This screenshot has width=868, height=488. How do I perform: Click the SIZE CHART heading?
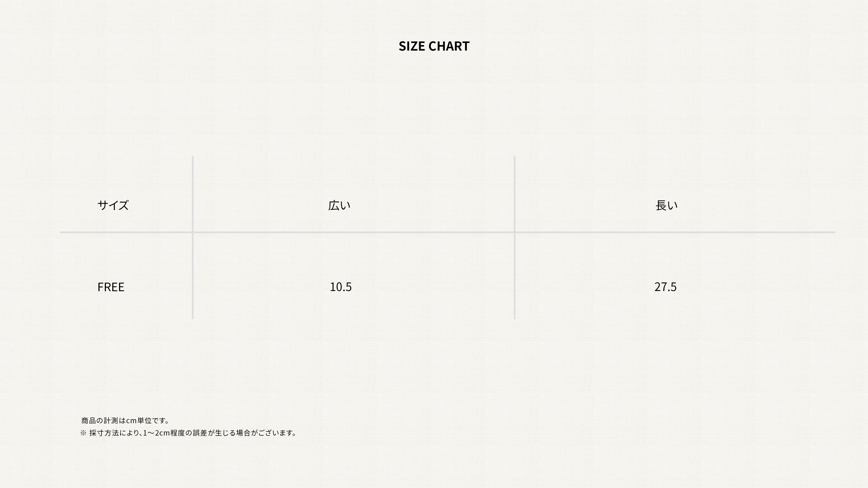[434, 46]
